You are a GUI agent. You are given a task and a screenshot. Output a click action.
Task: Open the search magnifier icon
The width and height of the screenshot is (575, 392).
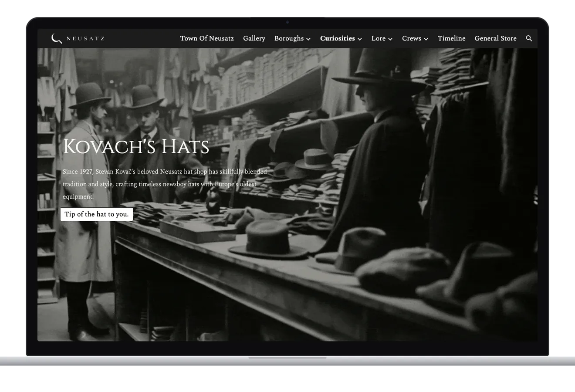click(529, 38)
